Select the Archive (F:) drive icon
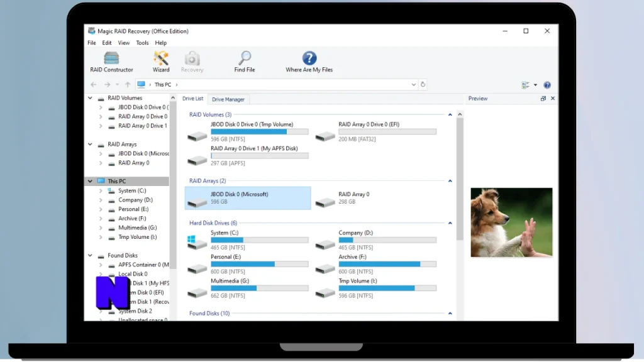 pos(325,269)
